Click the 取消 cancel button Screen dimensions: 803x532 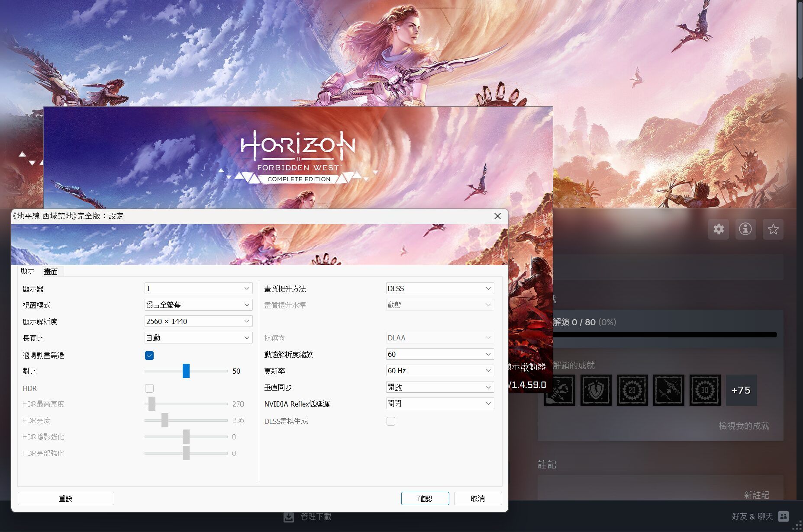tap(478, 498)
